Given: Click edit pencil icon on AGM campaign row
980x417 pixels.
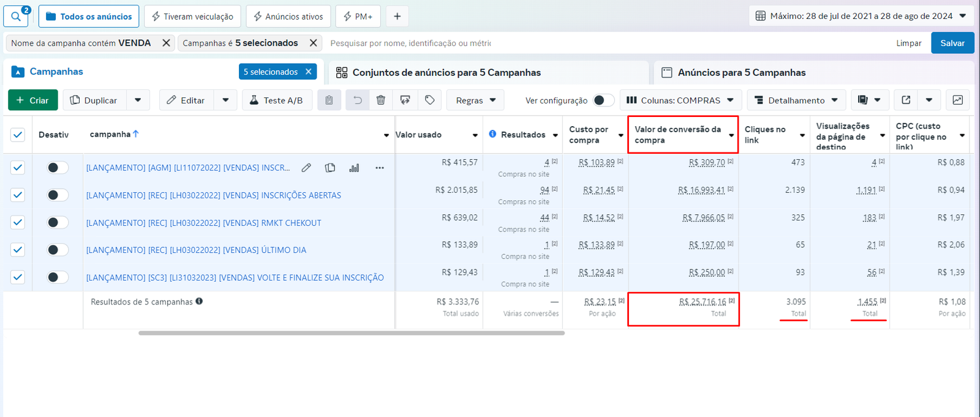Looking at the screenshot, I should pos(306,168).
